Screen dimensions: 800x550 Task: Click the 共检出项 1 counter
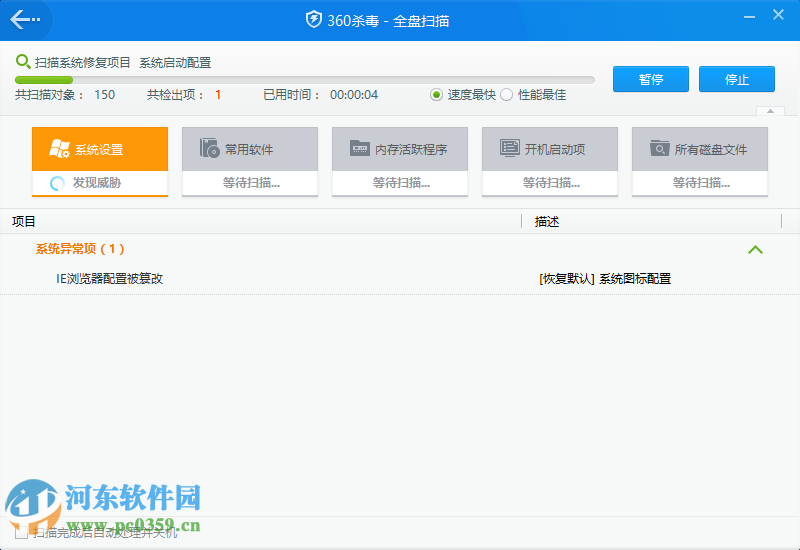pos(184,95)
